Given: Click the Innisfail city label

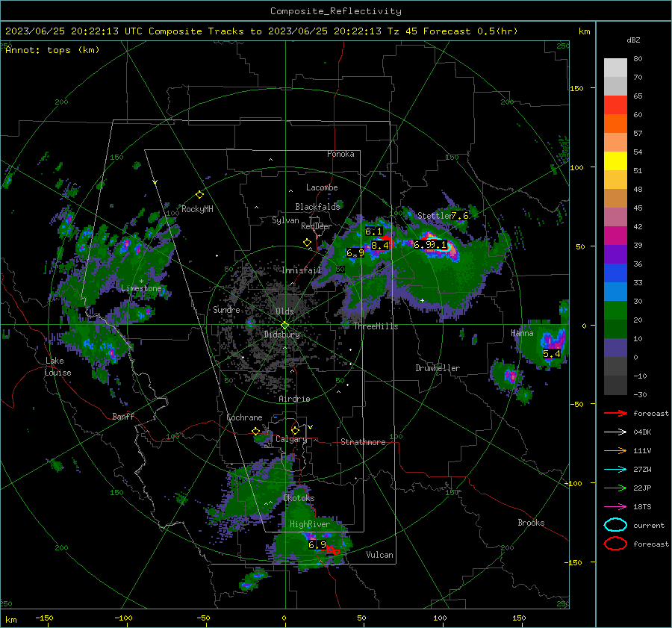Looking at the screenshot, I should 302,270.
